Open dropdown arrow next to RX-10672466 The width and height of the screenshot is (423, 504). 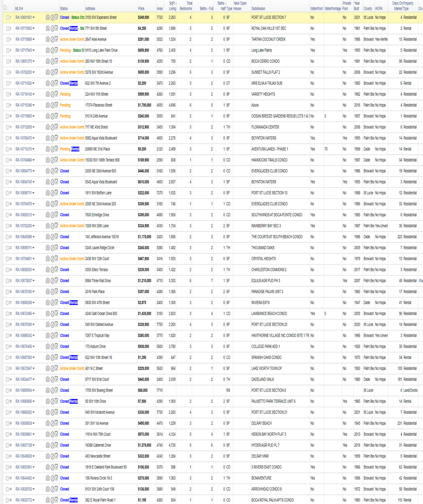pos(34,314)
